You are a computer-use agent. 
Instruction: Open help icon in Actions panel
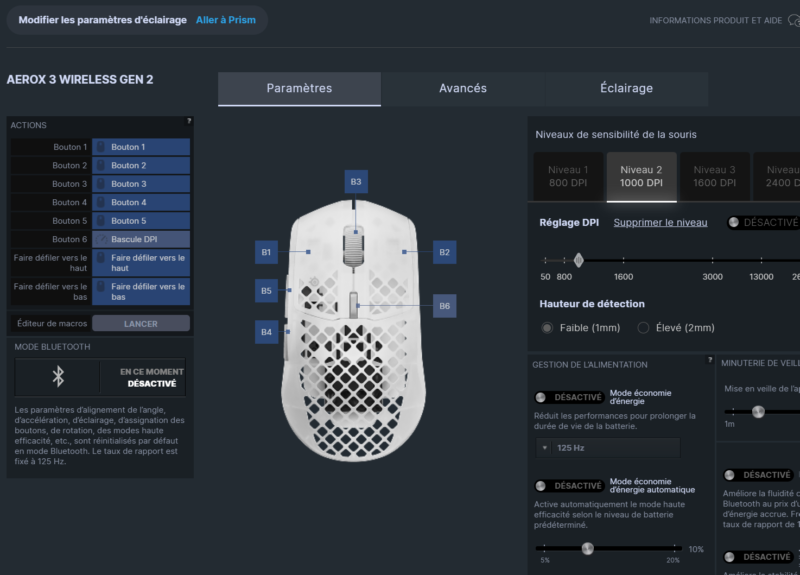[189, 121]
